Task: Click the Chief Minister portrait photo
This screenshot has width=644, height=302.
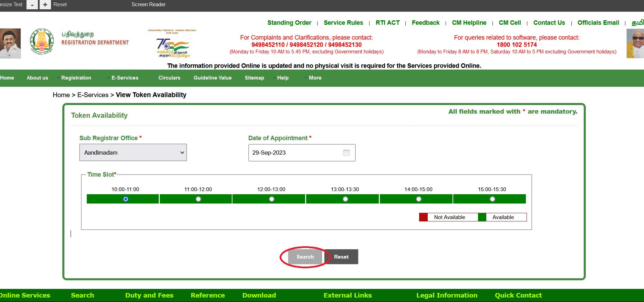Action: click(x=10, y=43)
